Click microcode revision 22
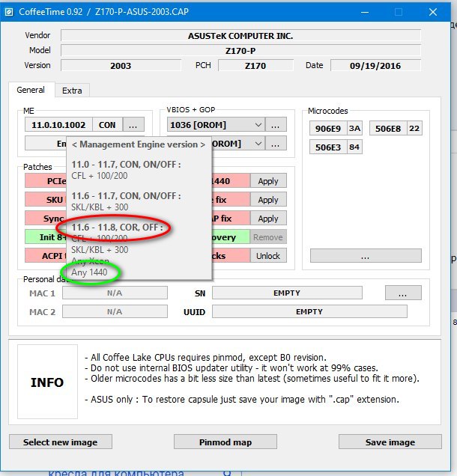Screen dimensions: 457x476 (x=414, y=129)
